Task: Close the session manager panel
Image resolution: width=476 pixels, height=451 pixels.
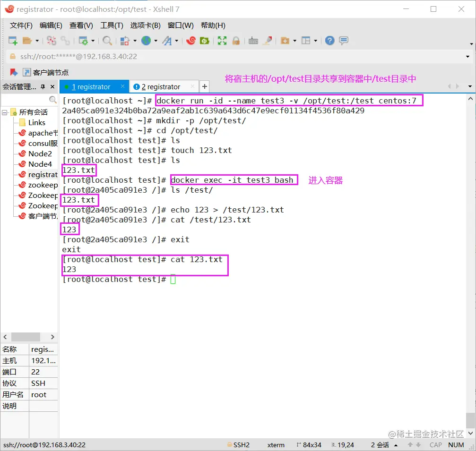Action: [52, 87]
